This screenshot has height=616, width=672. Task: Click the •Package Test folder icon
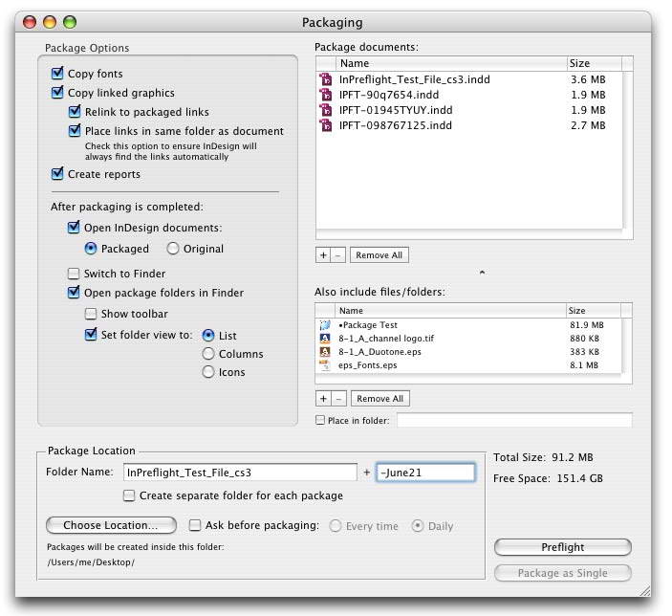[325, 325]
